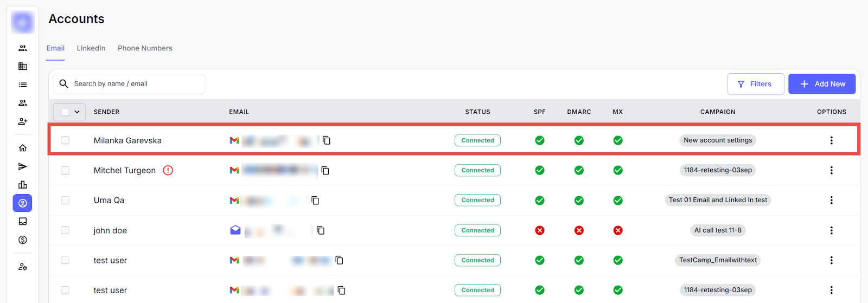The image size is (868, 303).
Task: Open the analytics bar chart sidebar icon
Action: tap(23, 185)
